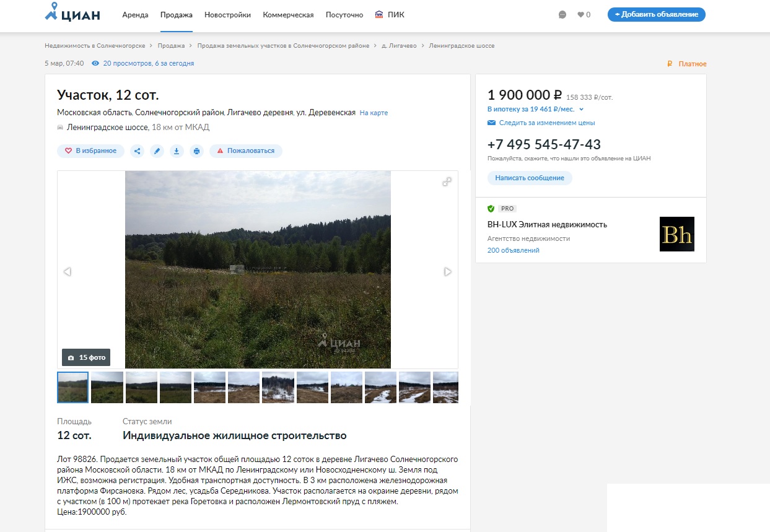This screenshot has height=532, width=770.
Task: Select the third photo thumbnail
Action: tap(141, 388)
